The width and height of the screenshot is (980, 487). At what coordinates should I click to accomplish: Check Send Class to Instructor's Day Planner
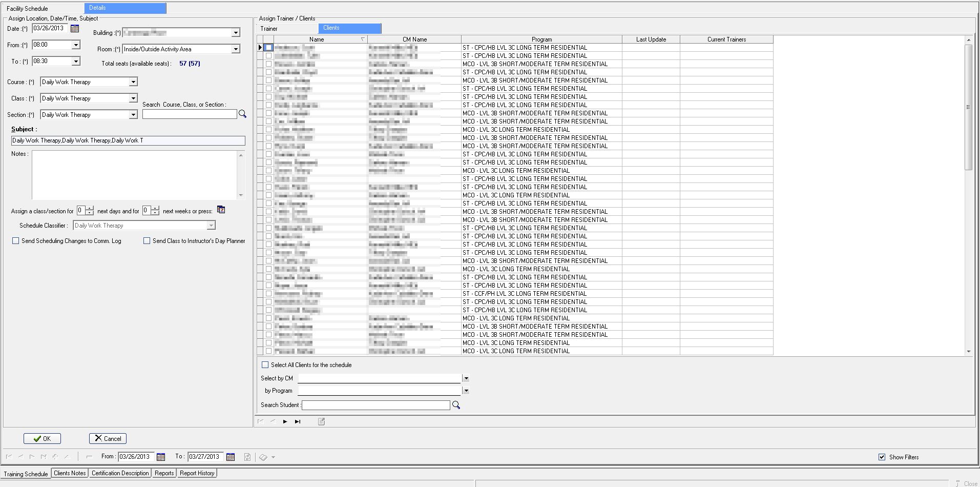pyautogui.click(x=147, y=241)
